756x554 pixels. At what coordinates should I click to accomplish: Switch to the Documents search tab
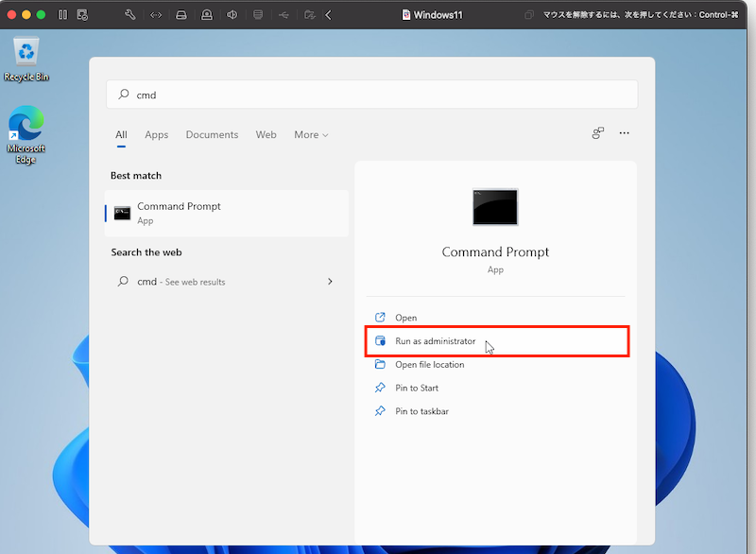click(x=212, y=135)
